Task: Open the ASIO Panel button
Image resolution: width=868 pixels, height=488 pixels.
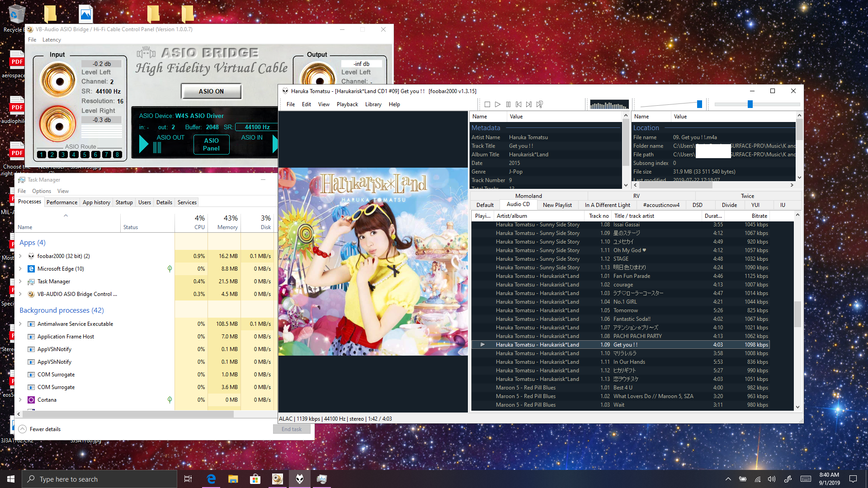Action: tap(211, 145)
